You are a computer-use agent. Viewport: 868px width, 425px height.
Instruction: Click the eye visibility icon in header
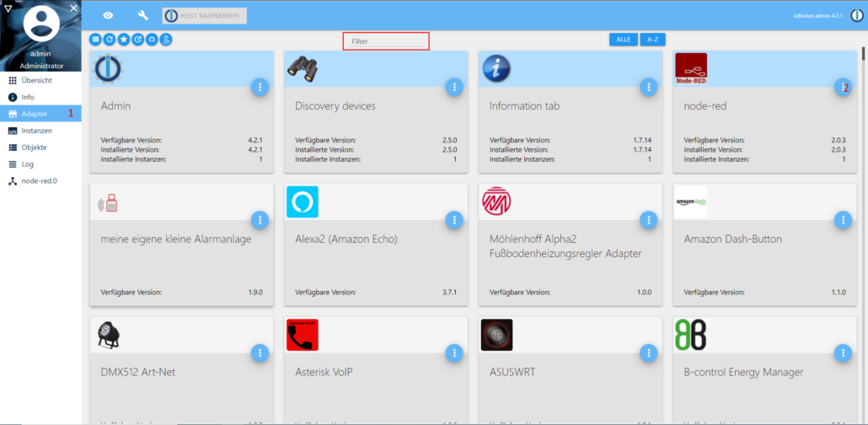click(108, 15)
